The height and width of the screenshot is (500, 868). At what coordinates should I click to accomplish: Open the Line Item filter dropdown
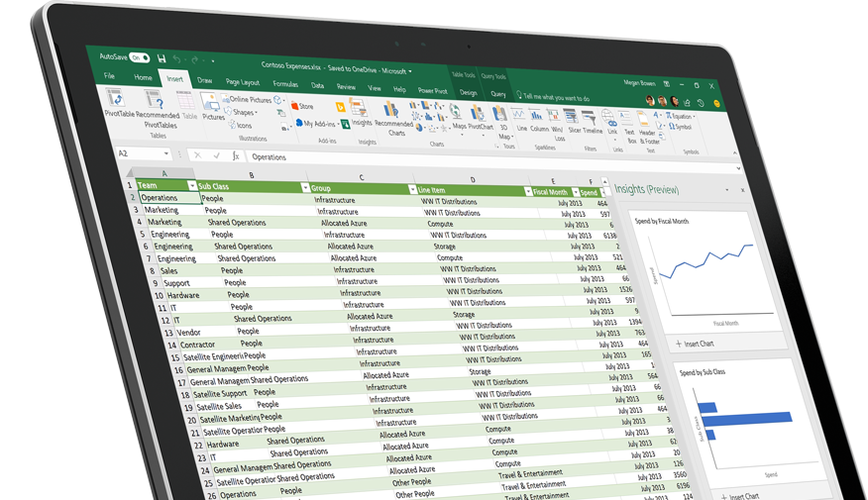(x=527, y=191)
